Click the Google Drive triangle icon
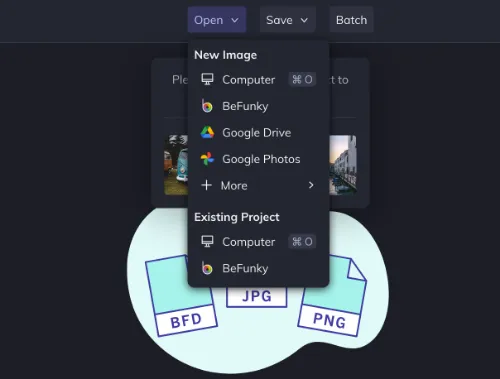 207,133
